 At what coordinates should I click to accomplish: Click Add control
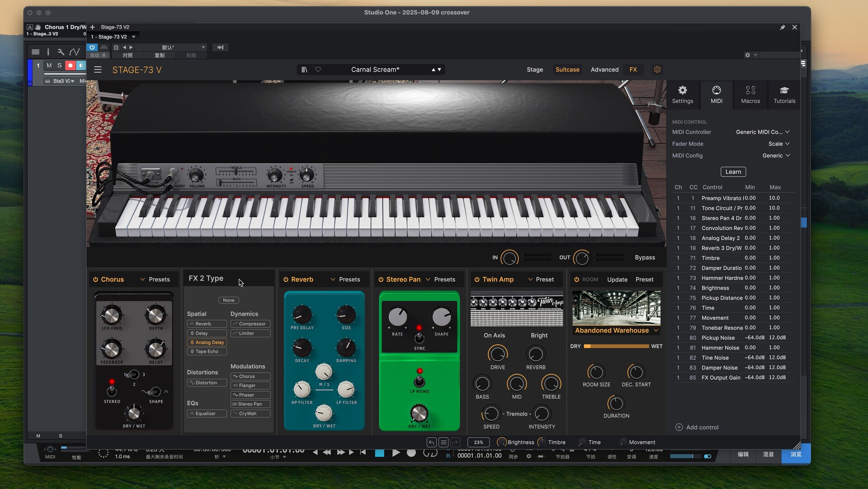(697, 427)
